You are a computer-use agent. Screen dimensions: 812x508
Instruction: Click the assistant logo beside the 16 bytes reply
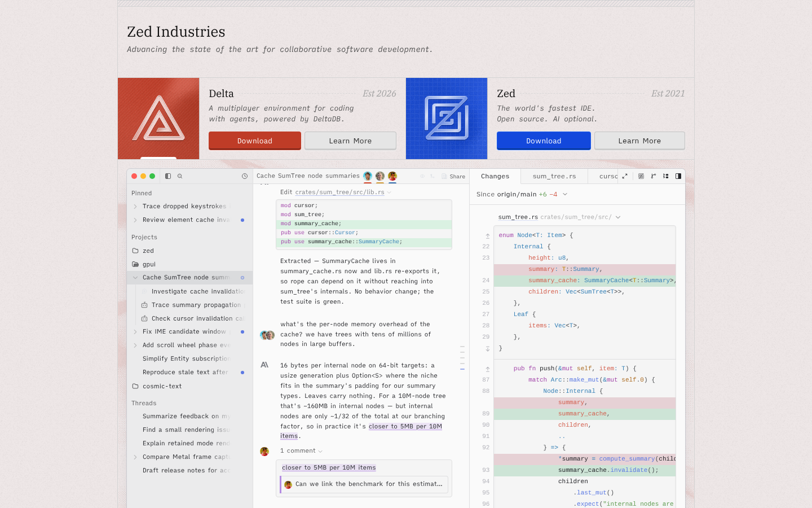pos(264,365)
